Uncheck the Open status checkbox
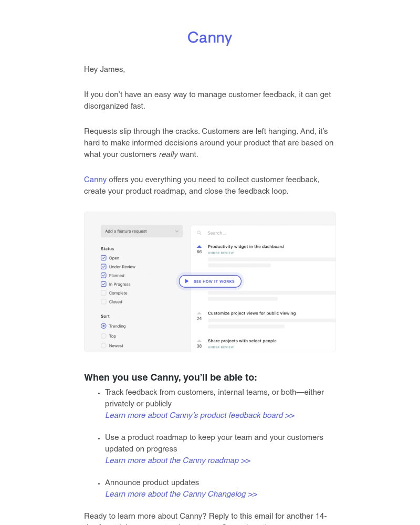 pos(103,258)
